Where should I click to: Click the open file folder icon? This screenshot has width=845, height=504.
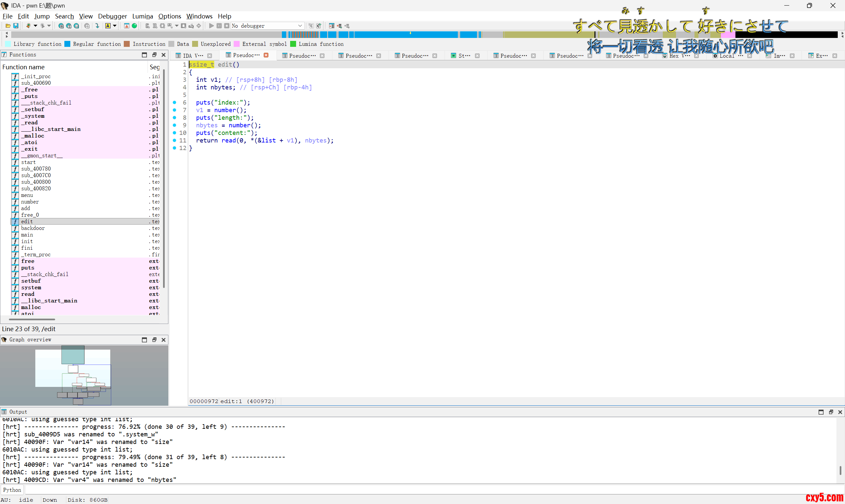(8, 26)
